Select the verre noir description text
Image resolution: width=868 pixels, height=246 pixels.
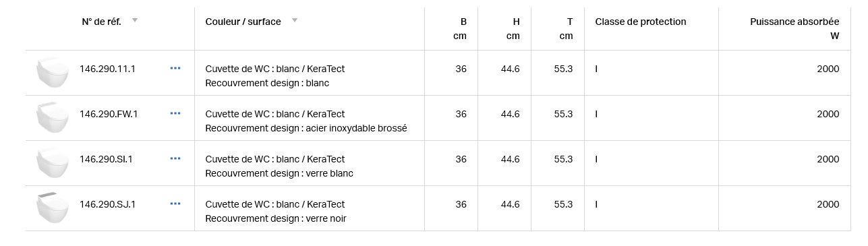point(326,218)
